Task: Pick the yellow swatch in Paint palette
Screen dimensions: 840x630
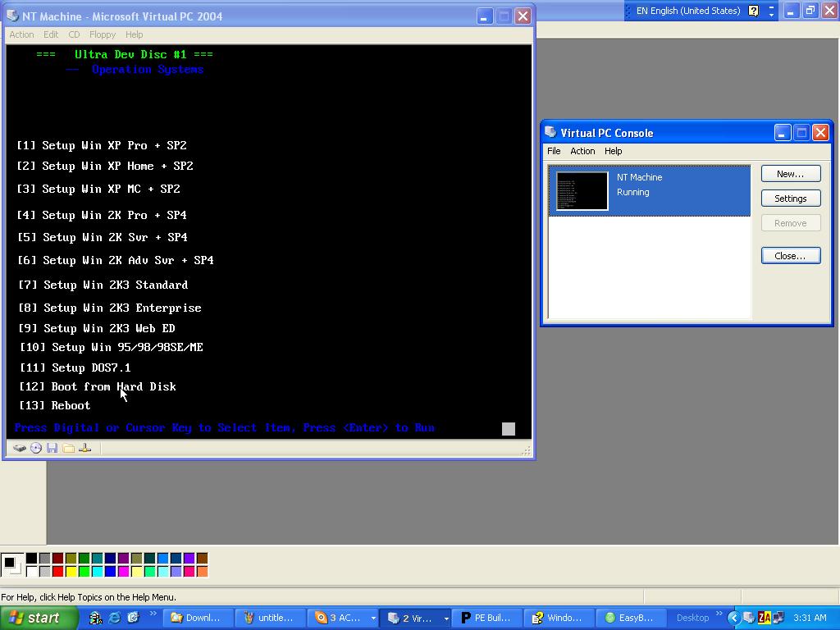Action: [x=71, y=572]
